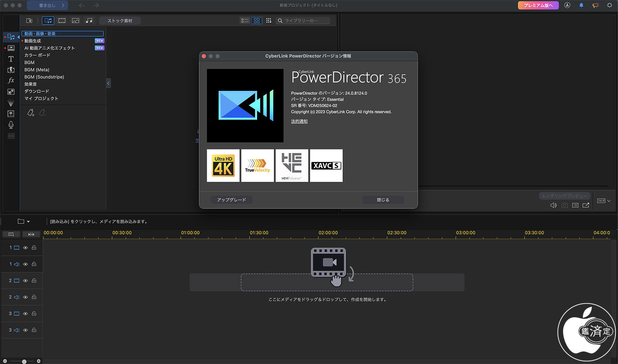Select BGM (Soundstripe) in the library list
This screenshot has width=618, height=364.
(44, 77)
